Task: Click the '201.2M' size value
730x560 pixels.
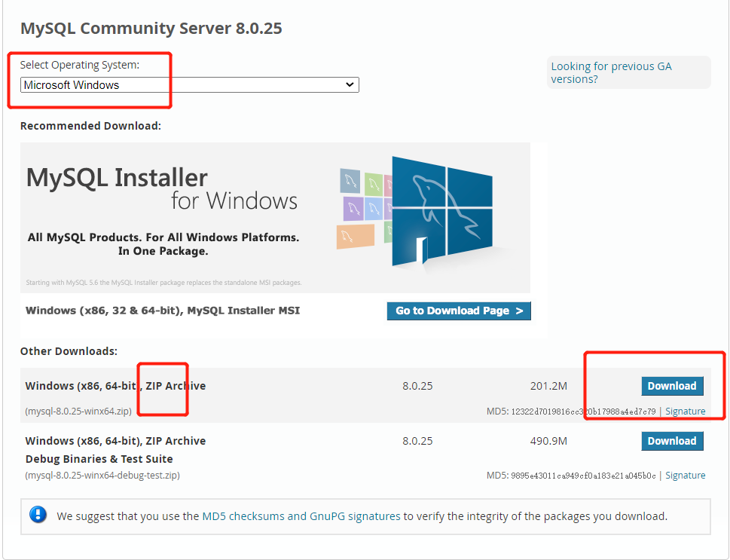Action: pos(548,386)
